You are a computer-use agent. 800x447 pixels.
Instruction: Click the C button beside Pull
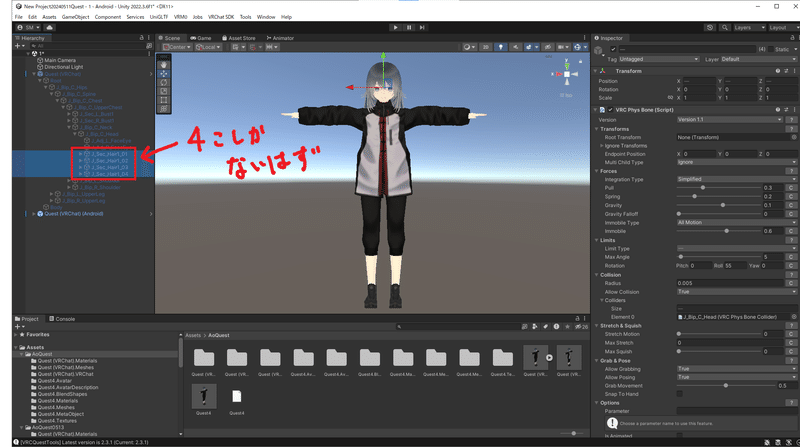pyautogui.click(x=791, y=188)
